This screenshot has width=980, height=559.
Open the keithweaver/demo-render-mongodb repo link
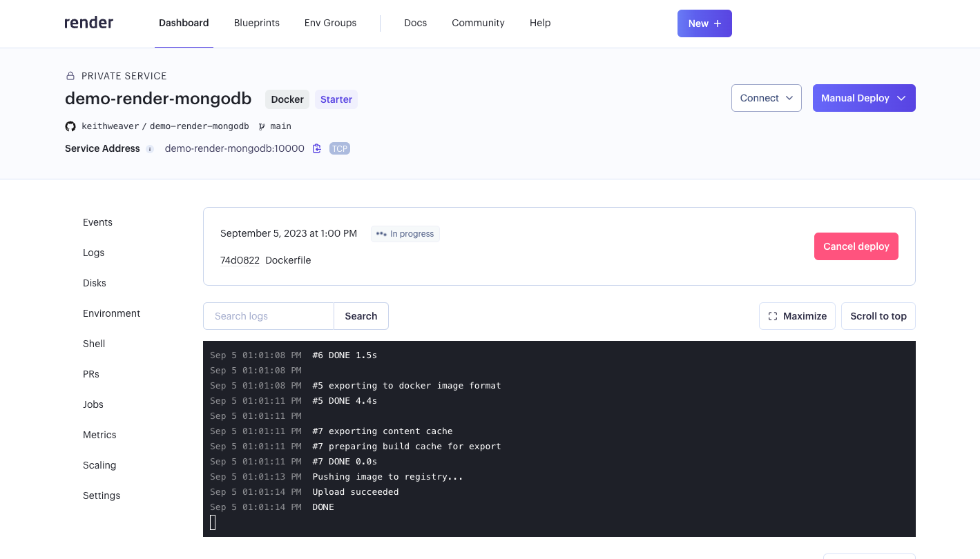click(x=165, y=126)
